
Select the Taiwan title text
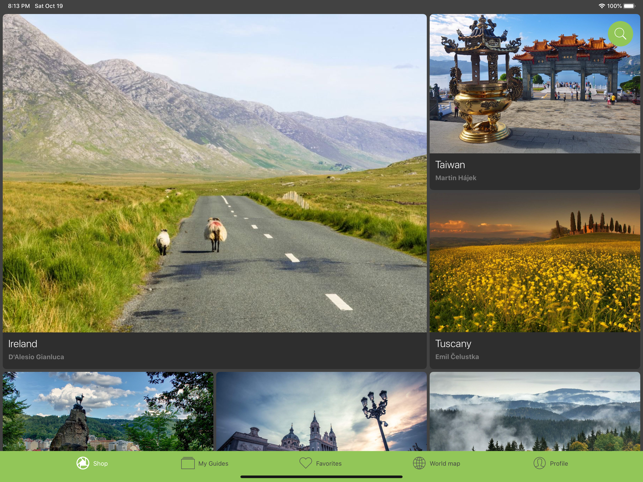tap(450, 165)
